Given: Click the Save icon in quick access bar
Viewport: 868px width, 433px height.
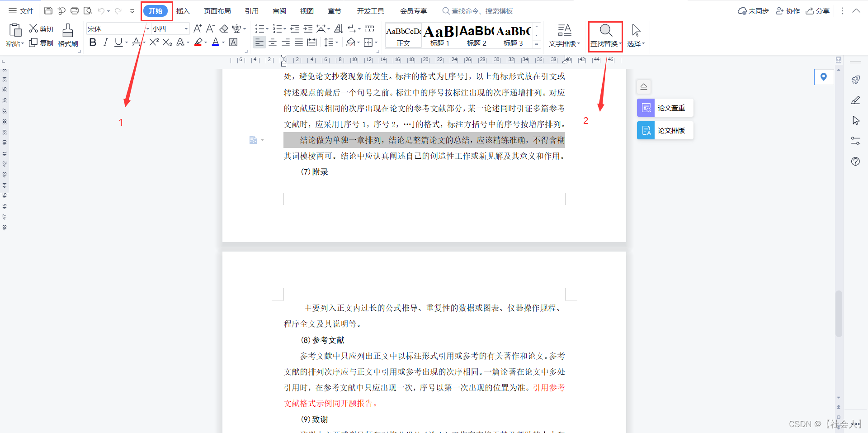Looking at the screenshot, I should coord(48,11).
